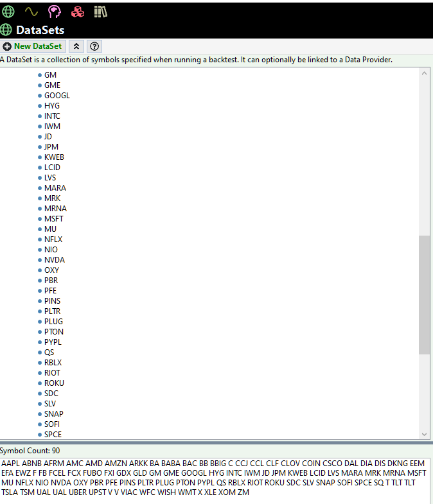Select SOFI symbol in list
The width and height of the screenshot is (433, 504).
click(52, 424)
